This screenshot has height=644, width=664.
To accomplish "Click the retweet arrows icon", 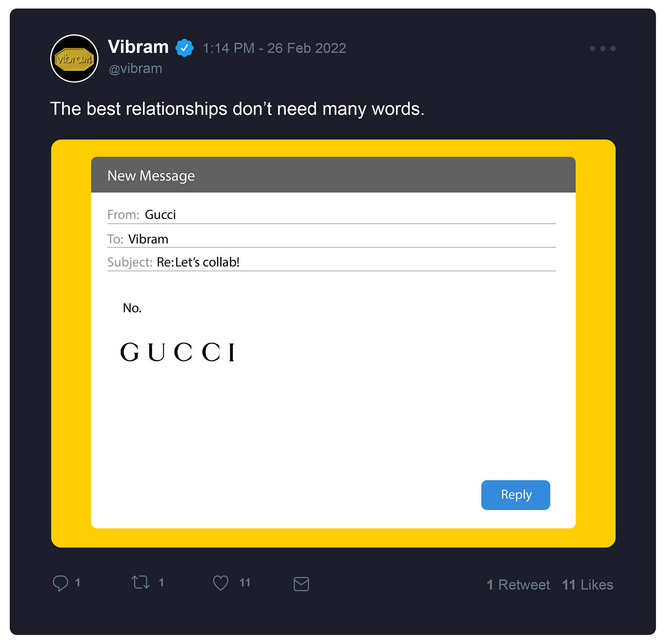I will point(140,582).
